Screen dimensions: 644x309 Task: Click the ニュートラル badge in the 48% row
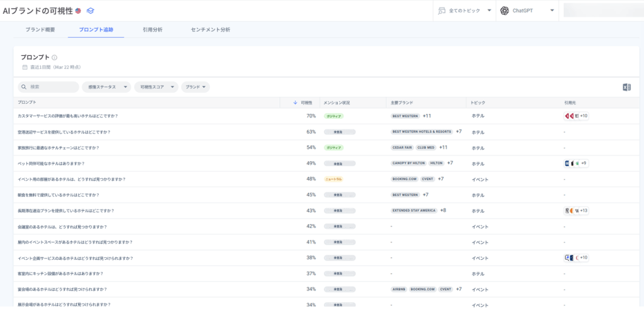point(333,179)
